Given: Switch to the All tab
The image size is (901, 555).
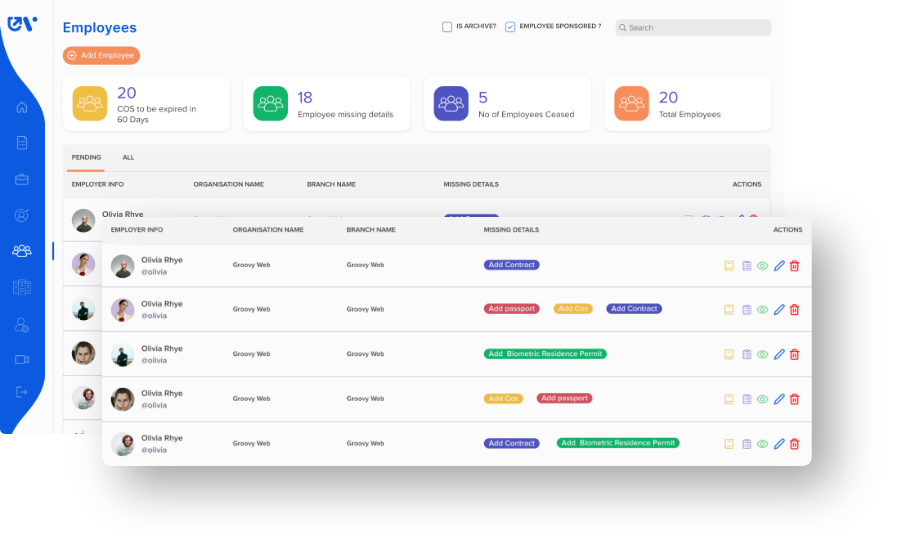Looking at the screenshot, I should coord(128,157).
